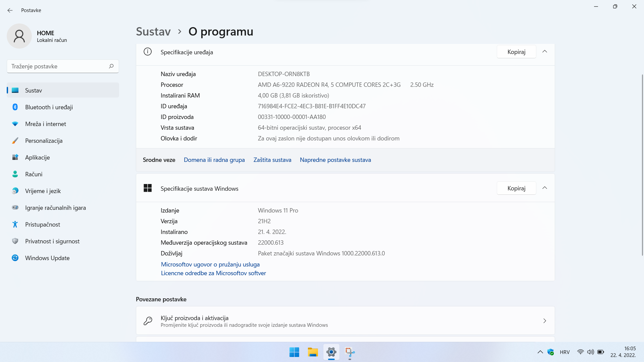
Task: Open the Start menu on taskbar
Action: pyautogui.click(x=294, y=352)
